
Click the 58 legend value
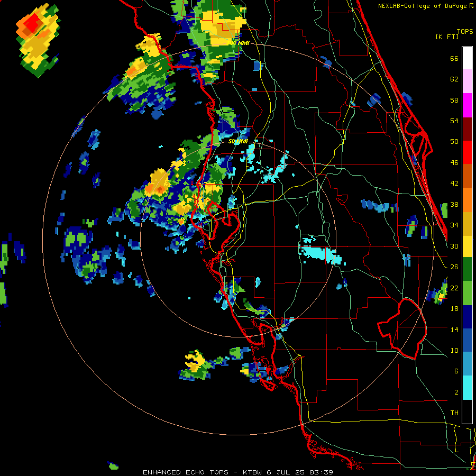(x=454, y=100)
